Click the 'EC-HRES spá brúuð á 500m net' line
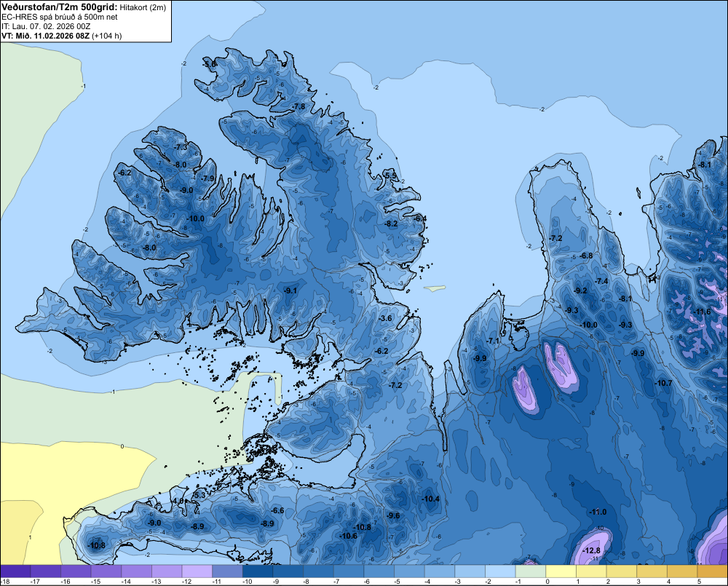The image size is (728, 586). [60, 17]
